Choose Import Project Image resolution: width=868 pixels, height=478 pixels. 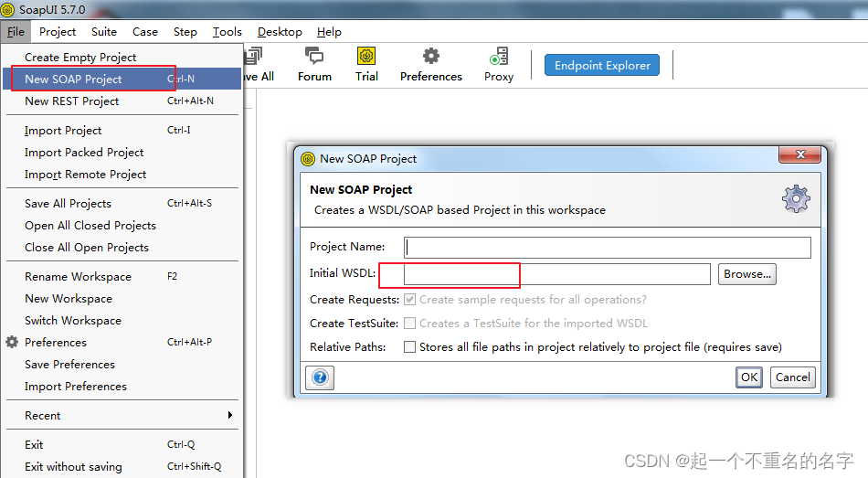coord(122,130)
